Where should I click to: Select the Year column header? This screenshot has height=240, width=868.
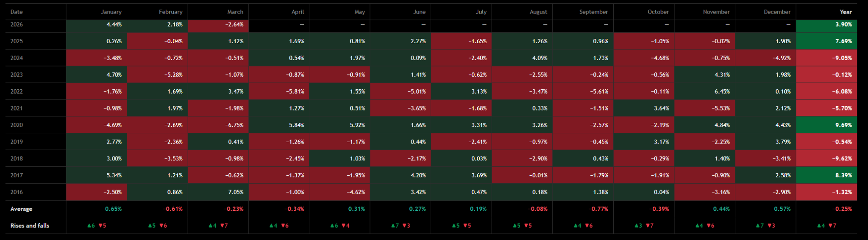point(826,12)
